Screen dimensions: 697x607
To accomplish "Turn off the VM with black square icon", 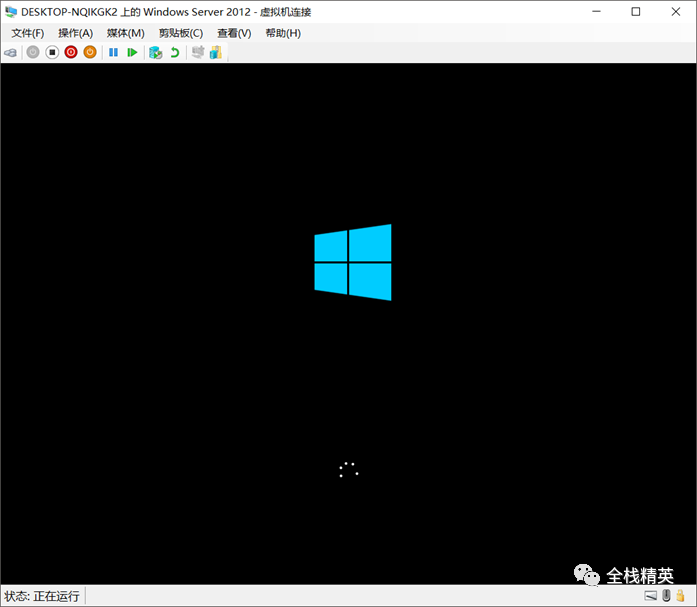I will click(52, 52).
